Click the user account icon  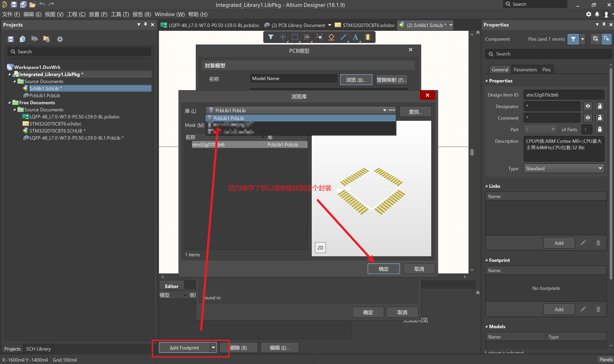click(606, 14)
